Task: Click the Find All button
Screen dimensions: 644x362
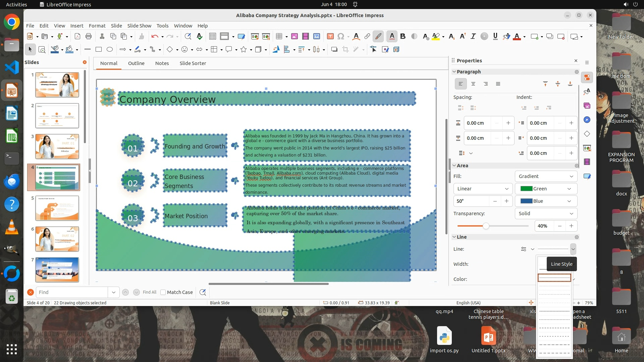Action: tap(149, 292)
